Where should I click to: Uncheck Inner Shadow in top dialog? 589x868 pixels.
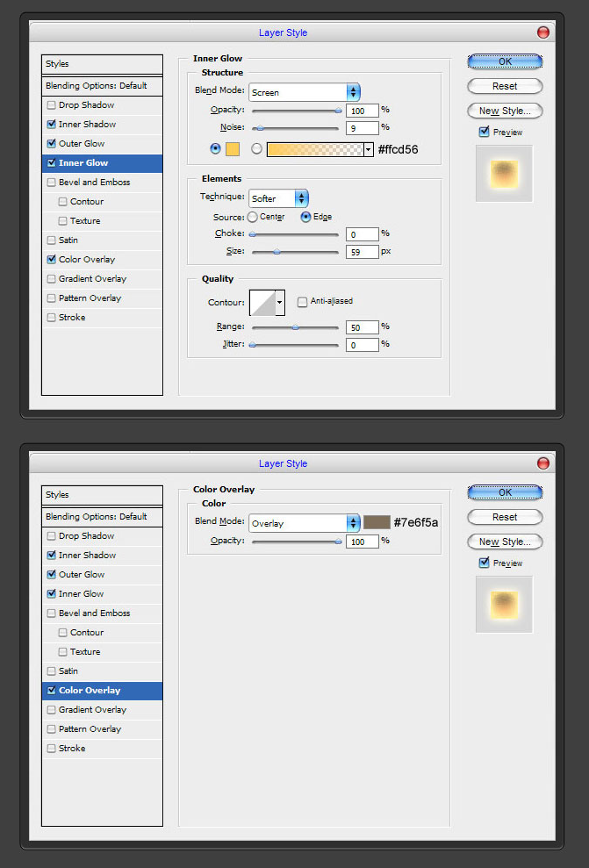point(52,125)
